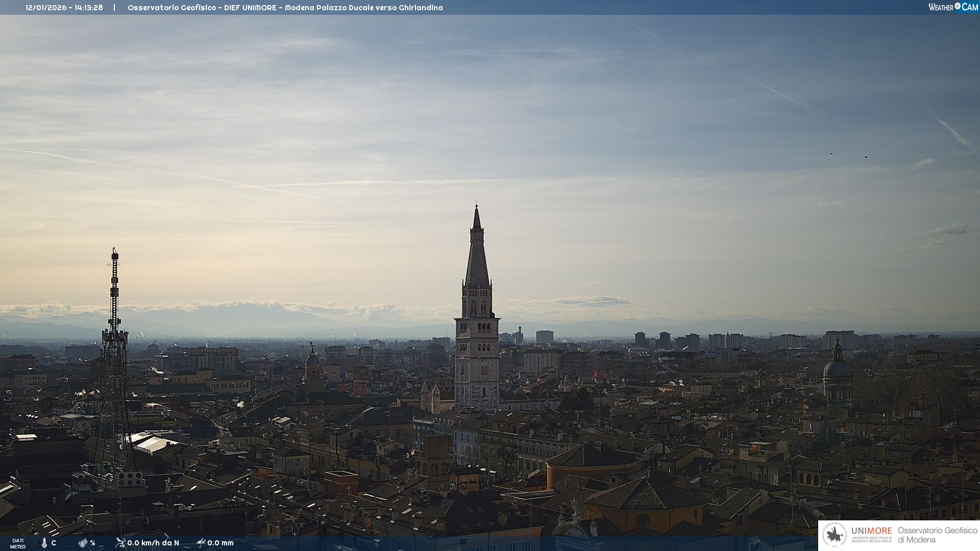Image resolution: width=980 pixels, height=551 pixels.
Task: Click the Osservatorio Geofisico DIEF UNIMORE title
Action: pyautogui.click(x=202, y=8)
